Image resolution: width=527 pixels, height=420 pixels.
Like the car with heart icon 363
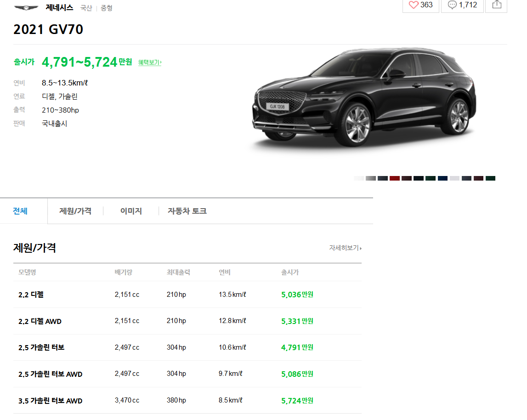pos(421,5)
